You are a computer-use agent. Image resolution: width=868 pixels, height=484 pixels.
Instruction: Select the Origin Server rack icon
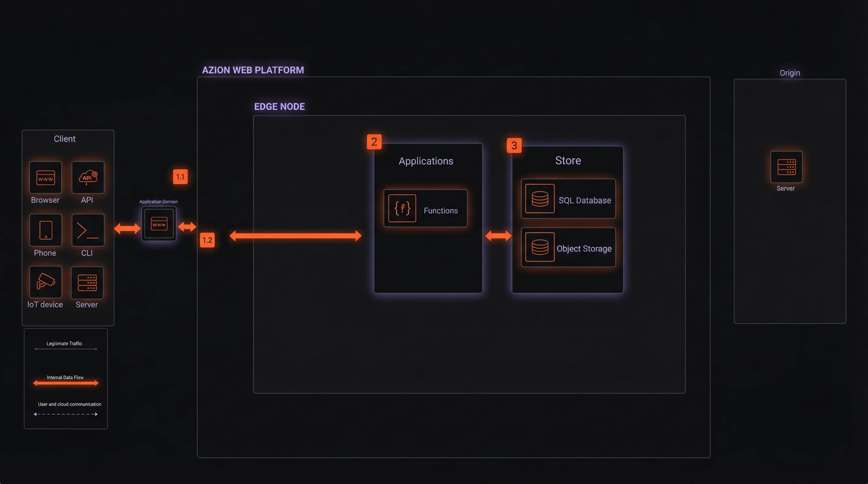pos(786,167)
